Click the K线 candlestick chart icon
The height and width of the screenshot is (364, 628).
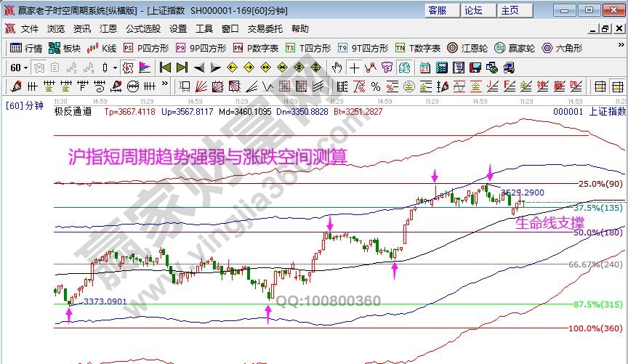click(102, 48)
